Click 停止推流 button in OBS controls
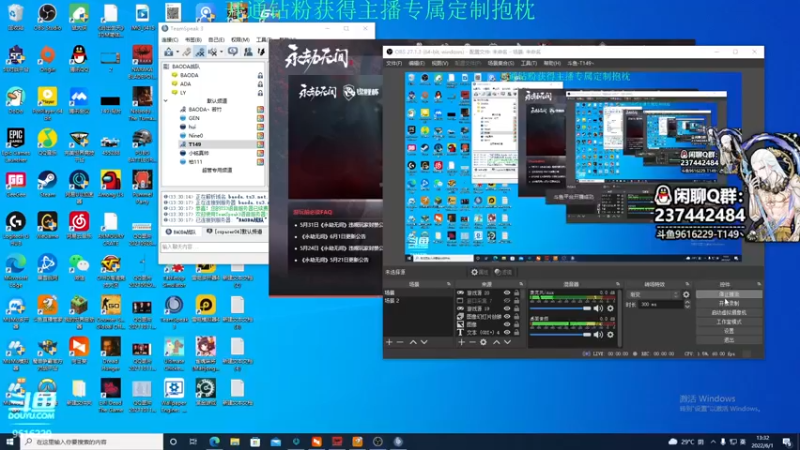Viewport: 800px width, 450px height. coord(729,294)
